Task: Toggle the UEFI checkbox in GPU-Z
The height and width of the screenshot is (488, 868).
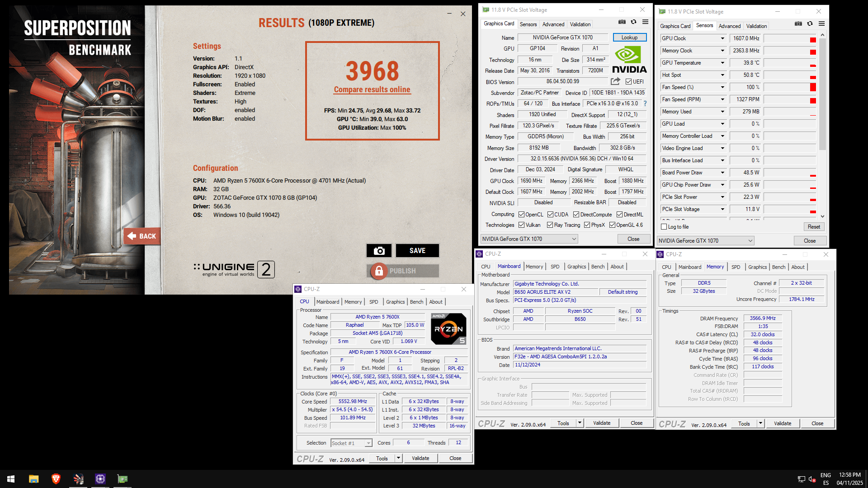Action: click(628, 82)
